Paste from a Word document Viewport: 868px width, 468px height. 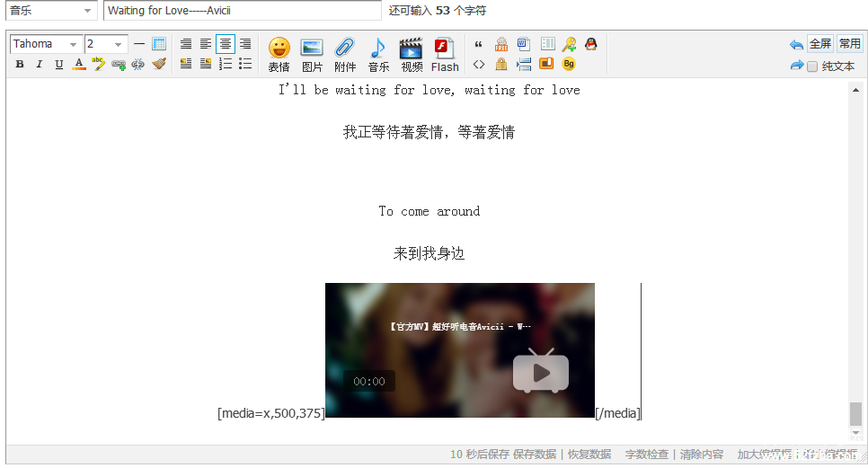tap(524, 44)
